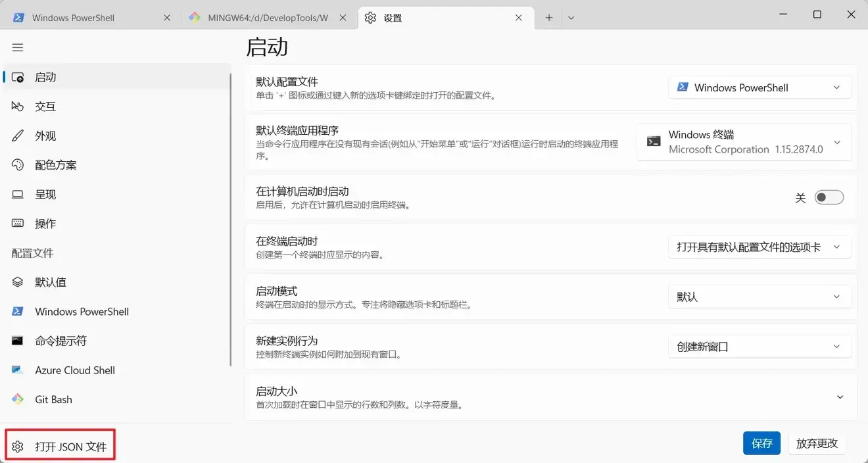
Task: Click 打开 JSON 文件 at the sidebar bottom
Action: pyautogui.click(x=60, y=447)
